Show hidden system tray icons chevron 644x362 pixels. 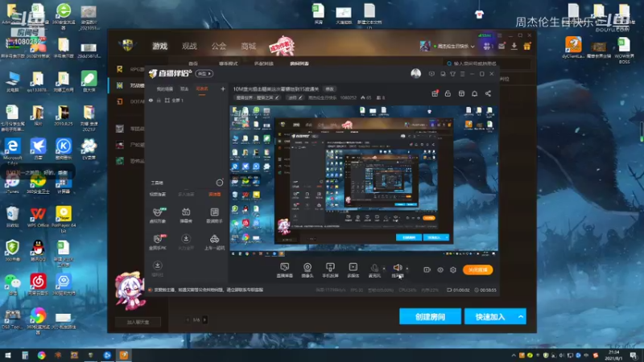[514, 356]
